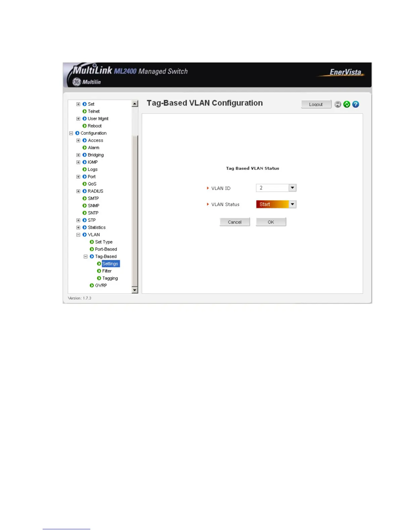Confirm with the OK button
The image size is (411, 532).
[x=271, y=222]
